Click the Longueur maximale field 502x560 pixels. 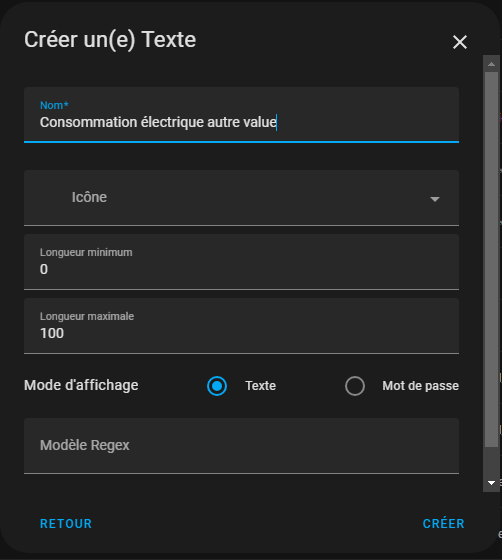pos(241,326)
